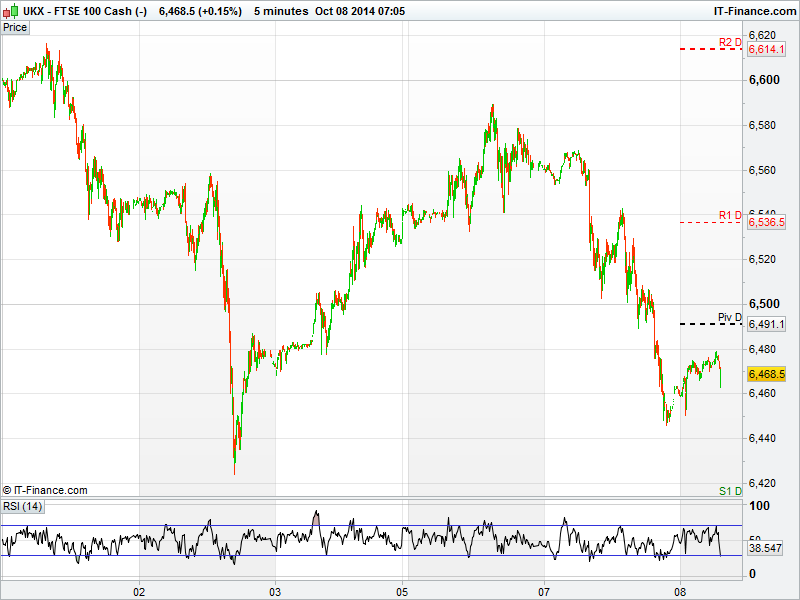Select the red 6,536.5 R1 price tag
Image resolution: width=800 pixels, height=600 pixels.
click(766, 222)
